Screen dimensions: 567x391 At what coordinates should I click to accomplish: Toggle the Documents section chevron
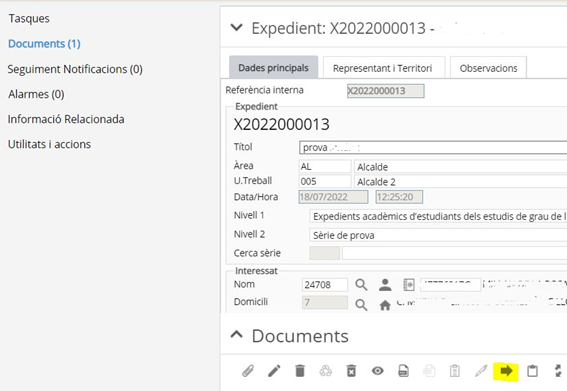coord(236,334)
